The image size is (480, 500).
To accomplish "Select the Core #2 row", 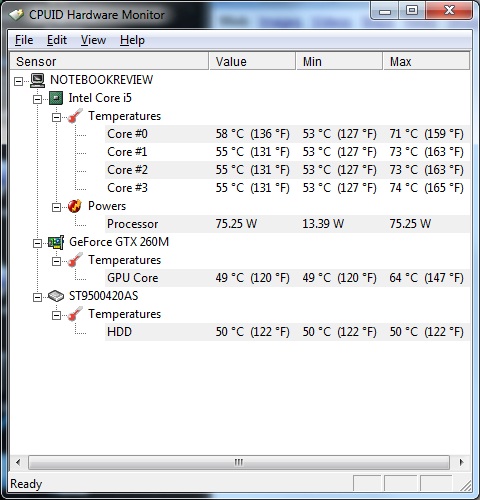I will [287, 170].
